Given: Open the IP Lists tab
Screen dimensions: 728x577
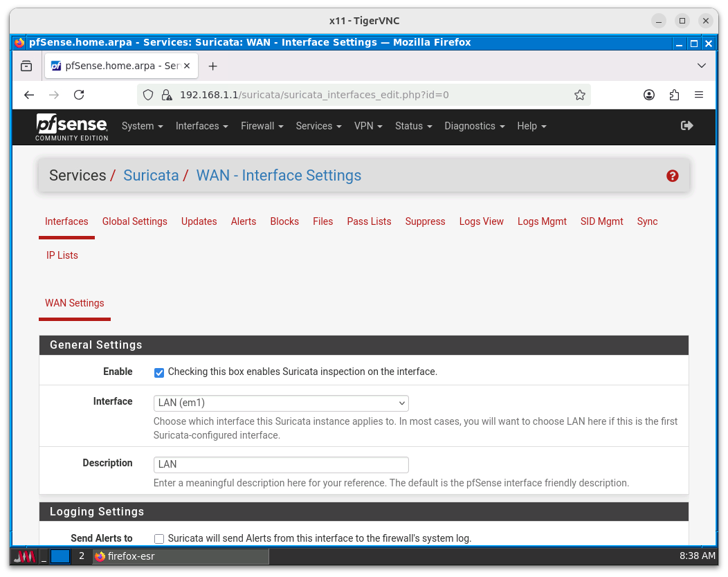Looking at the screenshot, I should 62,256.
